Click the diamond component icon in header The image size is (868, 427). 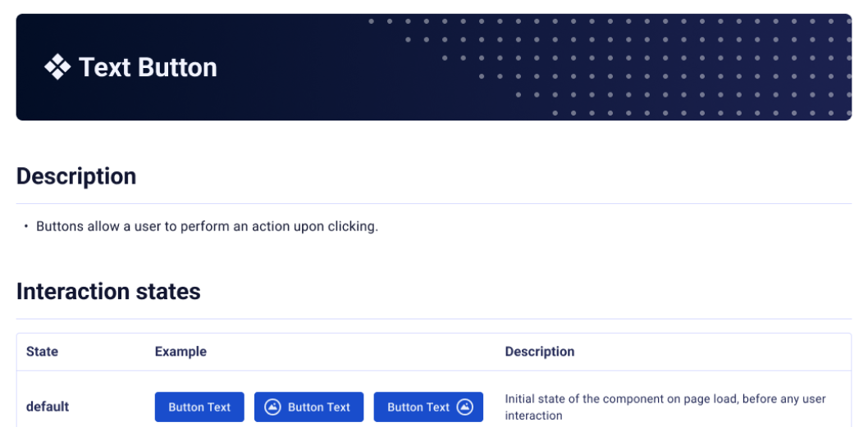(57, 66)
